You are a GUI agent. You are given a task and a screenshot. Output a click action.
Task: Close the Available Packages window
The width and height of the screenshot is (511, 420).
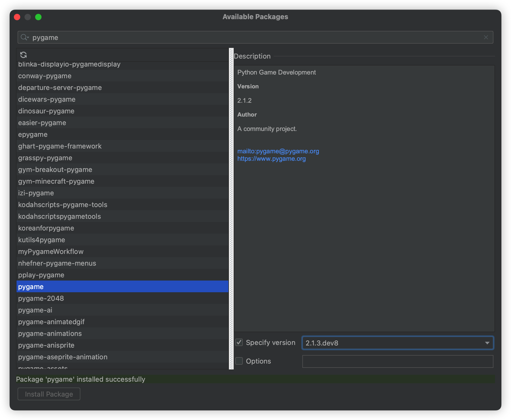point(17,17)
